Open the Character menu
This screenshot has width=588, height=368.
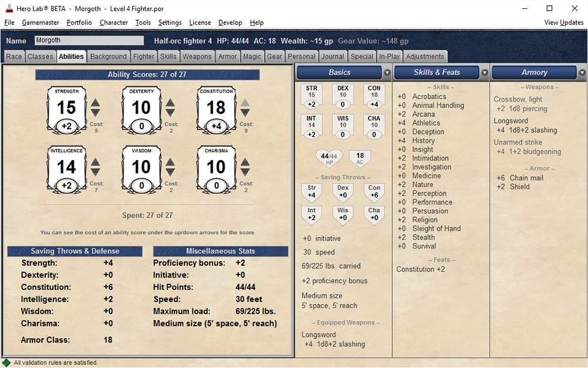pyautogui.click(x=113, y=22)
